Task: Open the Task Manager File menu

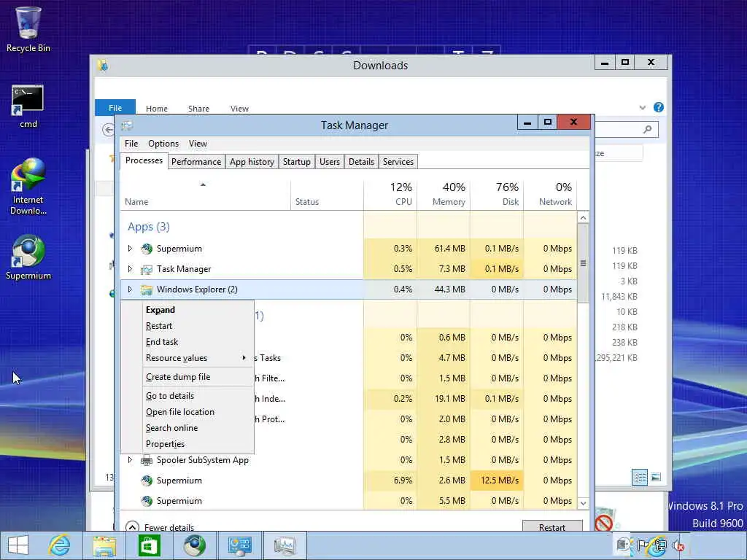Action: click(131, 144)
